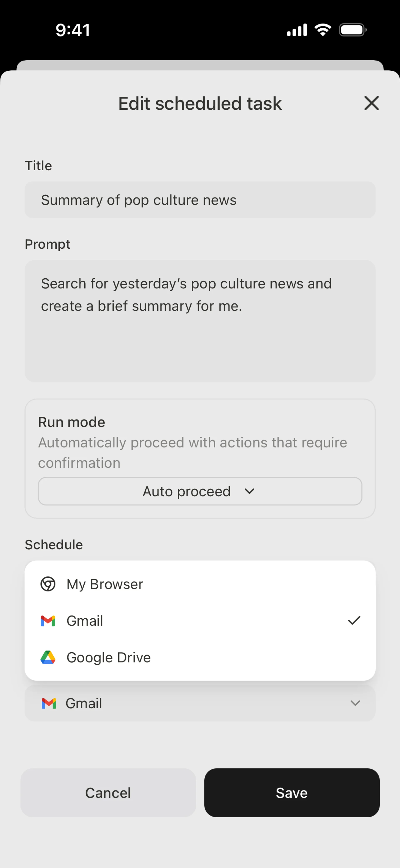Tap the cellular signal bars icon
The height and width of the screenshot is (868, 400).
point(297,30)
